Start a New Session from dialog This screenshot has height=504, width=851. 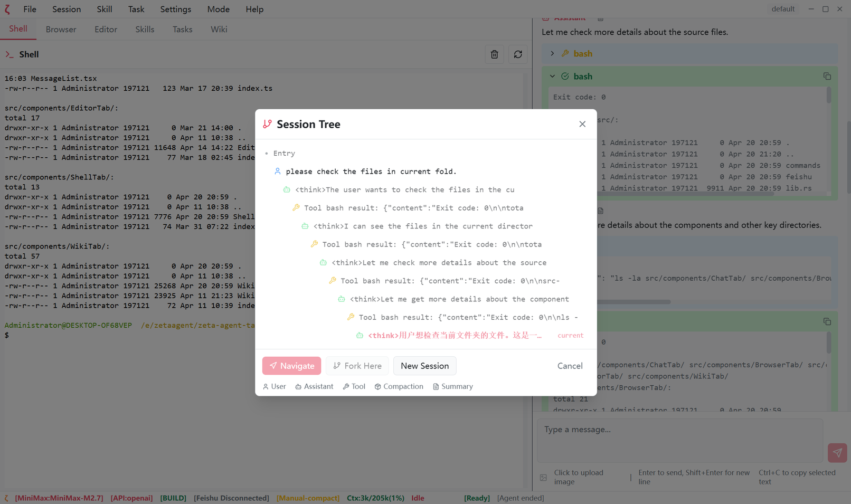click(x=424, y=366)
